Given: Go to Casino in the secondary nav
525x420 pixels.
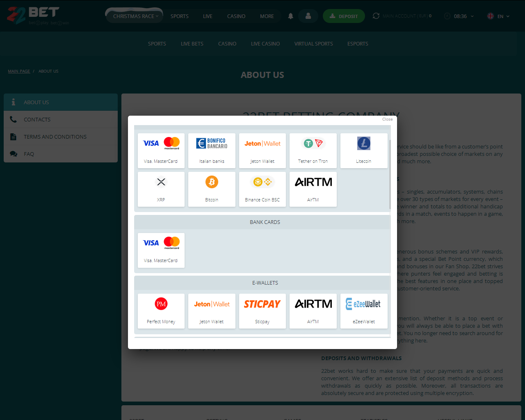Looking at the screenshot, I should (x=227, y=43).
